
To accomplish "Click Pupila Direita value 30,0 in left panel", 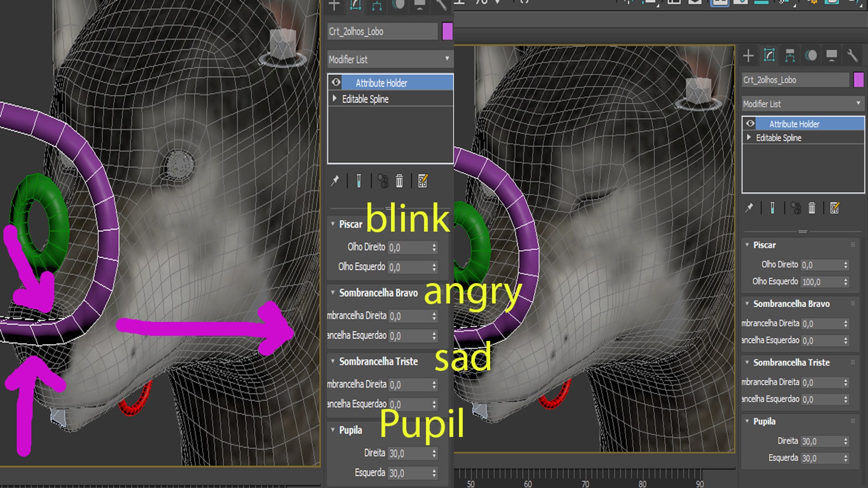I will [x=409, y=453].
